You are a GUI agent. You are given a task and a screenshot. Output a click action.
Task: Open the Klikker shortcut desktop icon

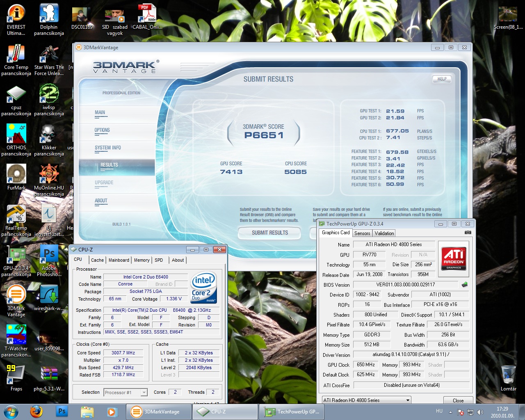pos(49,140)
